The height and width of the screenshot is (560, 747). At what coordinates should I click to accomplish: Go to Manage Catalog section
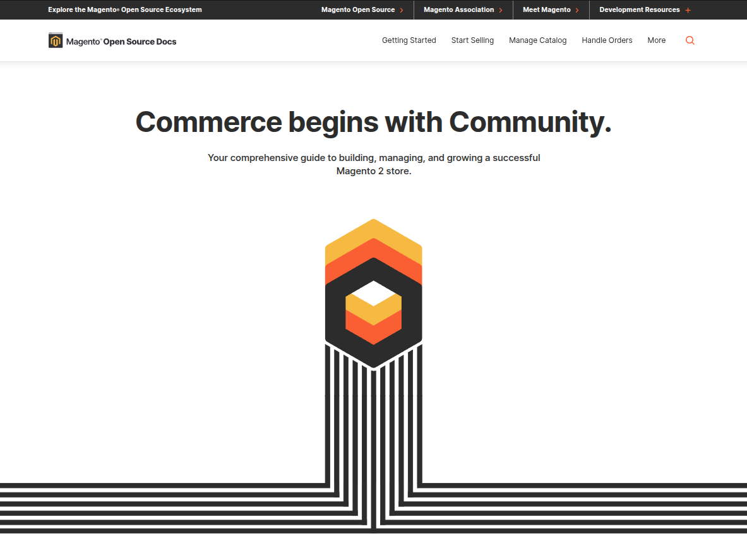537,40
